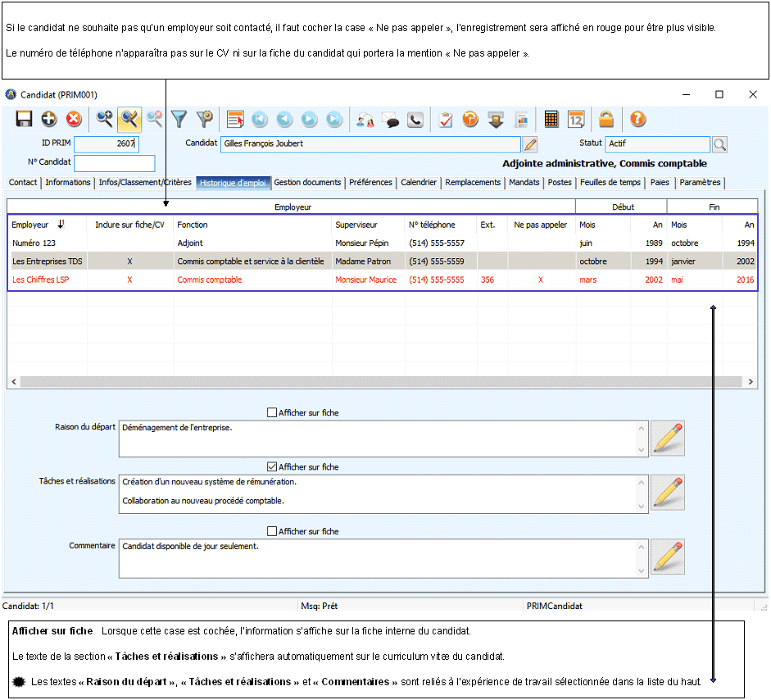The height and width of the screenshot is (700, 771).
Task: Open Statut lookup with magnifier button
Action: click(x=719, y=144)
